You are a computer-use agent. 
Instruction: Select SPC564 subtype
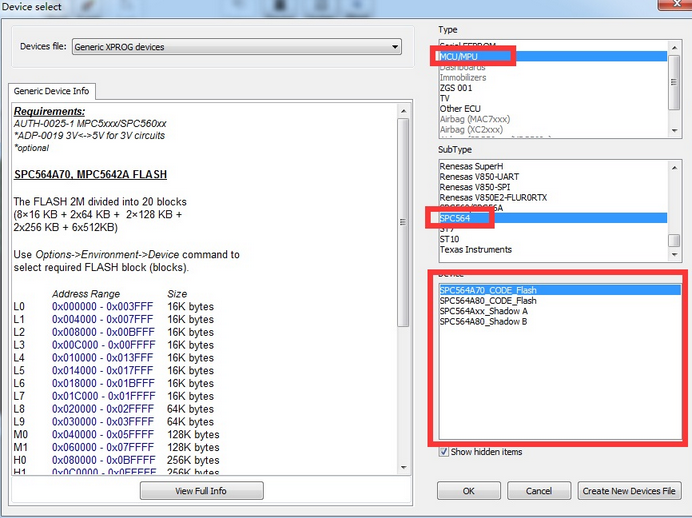(x=553, y=218)
